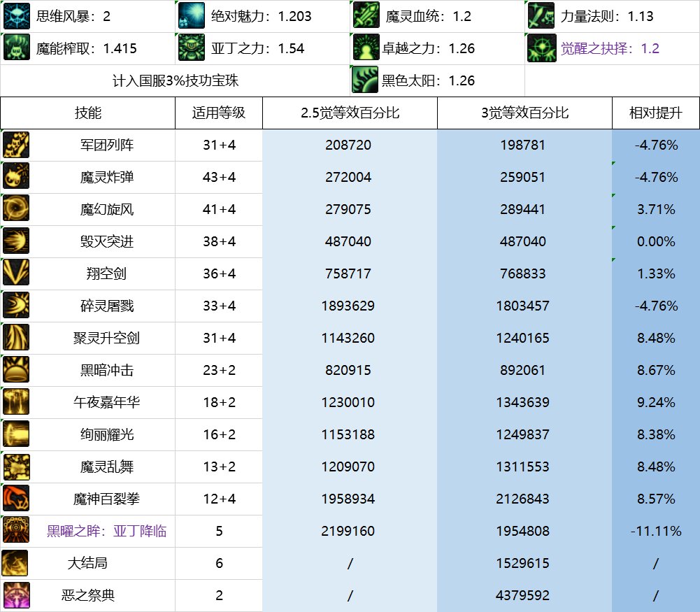The width and height of the screenshot is (700, 612).
Task: Select the 恶之祭典 skill icon
Action: (x=15, y=595)
